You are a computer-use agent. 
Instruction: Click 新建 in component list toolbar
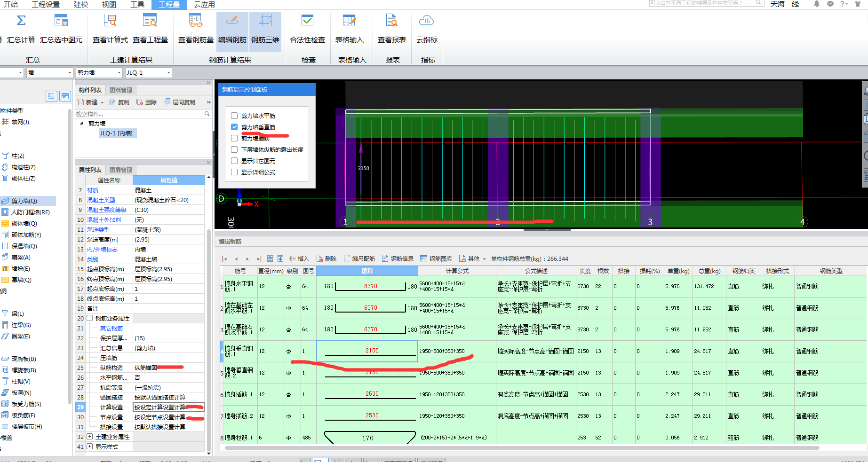(x=88, y=102)
